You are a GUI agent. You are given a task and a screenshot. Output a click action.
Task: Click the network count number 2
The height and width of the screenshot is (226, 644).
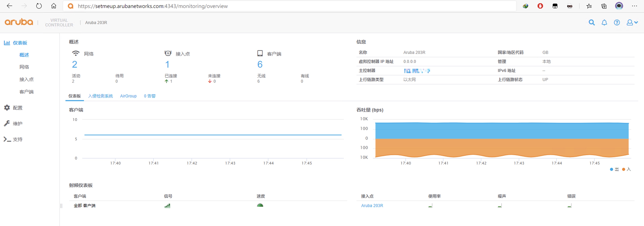pos(74,65)
